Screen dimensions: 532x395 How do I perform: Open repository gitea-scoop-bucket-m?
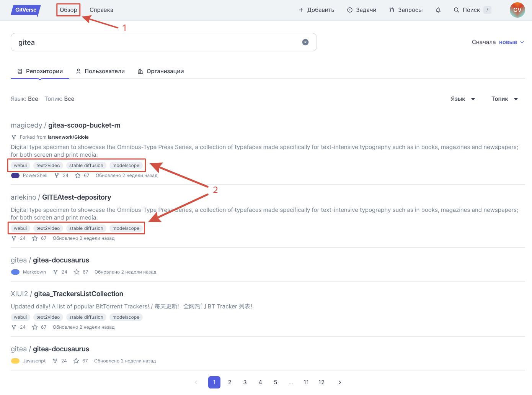(84, 125)
